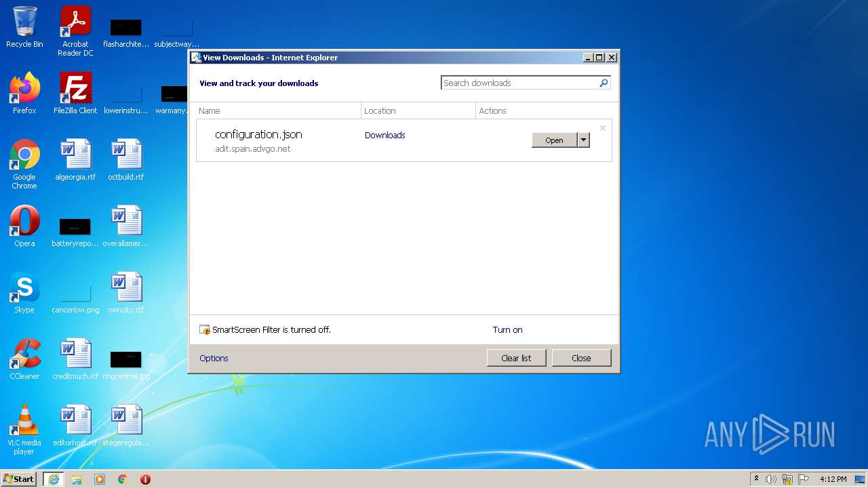Maximize the View Downloads window

click(x=599, y=58)
